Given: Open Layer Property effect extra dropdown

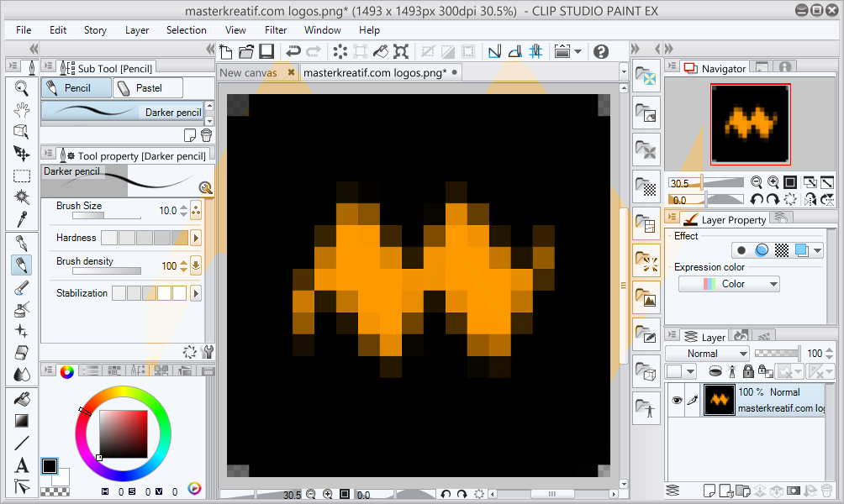Looking at the screenshot, I should [x=818, y=250].
